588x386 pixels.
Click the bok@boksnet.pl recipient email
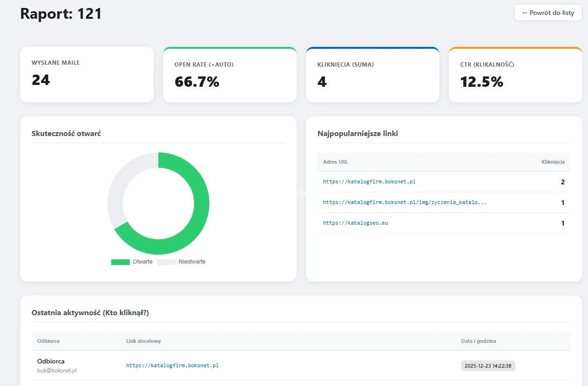point(57,371)
